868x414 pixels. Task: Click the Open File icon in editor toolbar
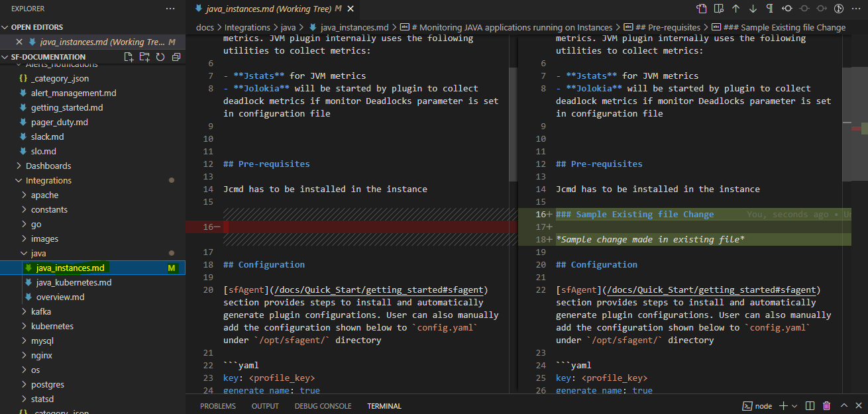pyautogui.click(x=701, y=9)
